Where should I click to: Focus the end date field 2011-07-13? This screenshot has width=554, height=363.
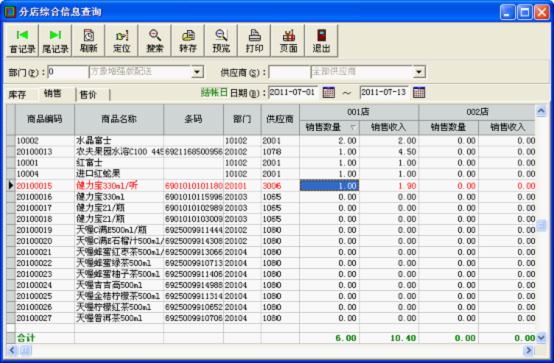coord(384,93)
